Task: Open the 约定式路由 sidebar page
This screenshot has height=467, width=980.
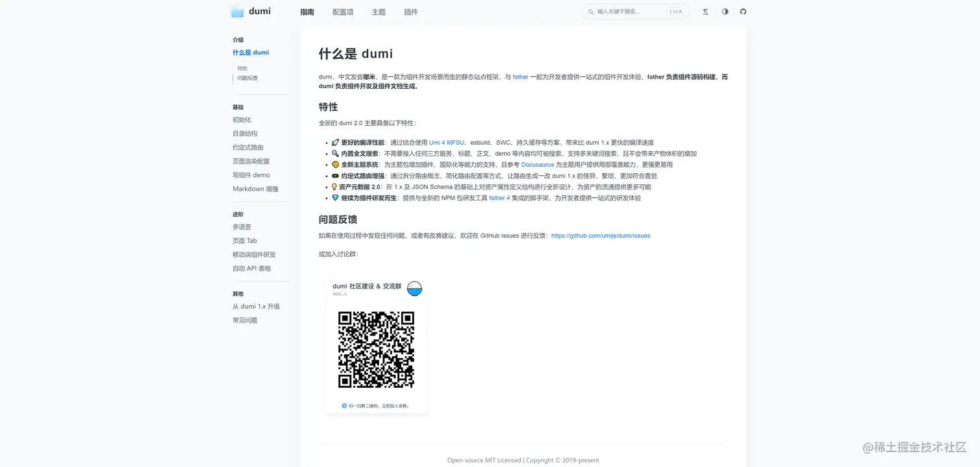Action: tap(248, 147)
